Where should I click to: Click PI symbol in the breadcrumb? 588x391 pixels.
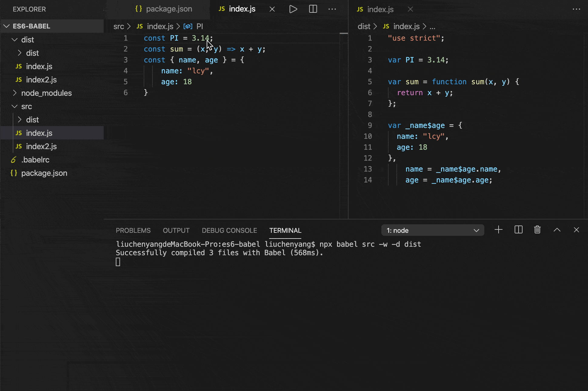pyautogui.click(x=199, y=27)
